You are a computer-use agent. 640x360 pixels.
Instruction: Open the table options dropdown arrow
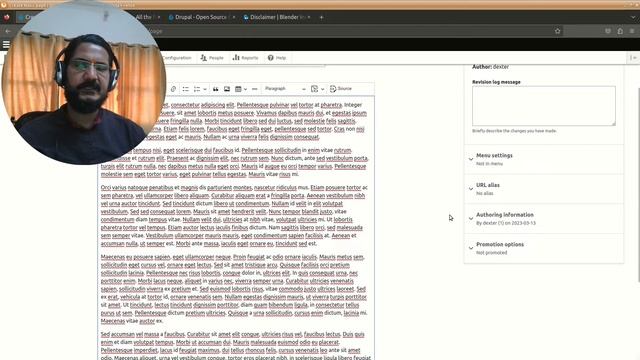245,89
